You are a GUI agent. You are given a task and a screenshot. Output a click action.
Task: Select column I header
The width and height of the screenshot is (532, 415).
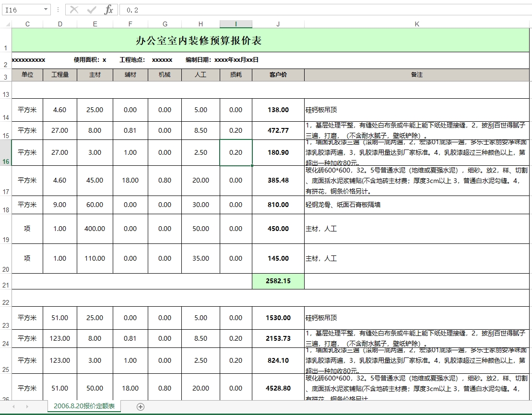[236, 24]
